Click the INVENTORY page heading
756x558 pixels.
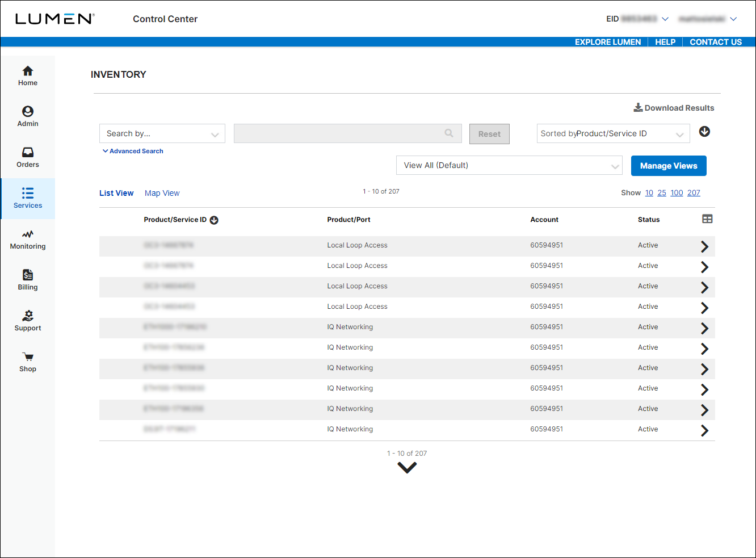pos(119,74)
